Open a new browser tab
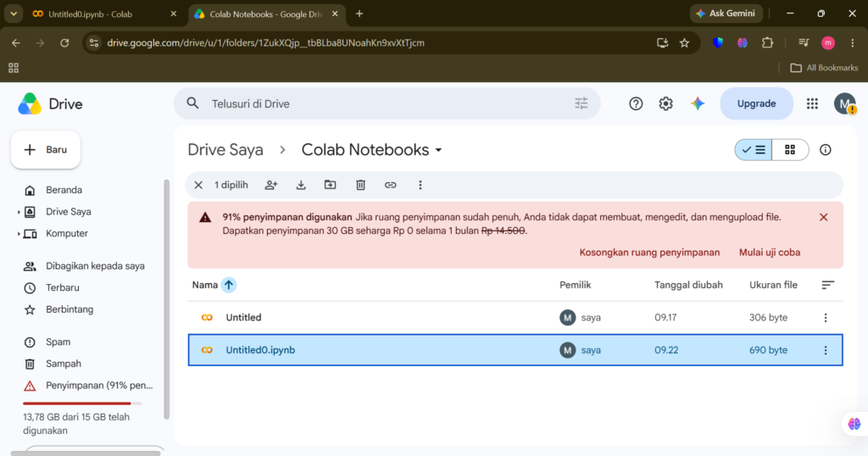This screenshot has width=868, height=456. (359, 14)
